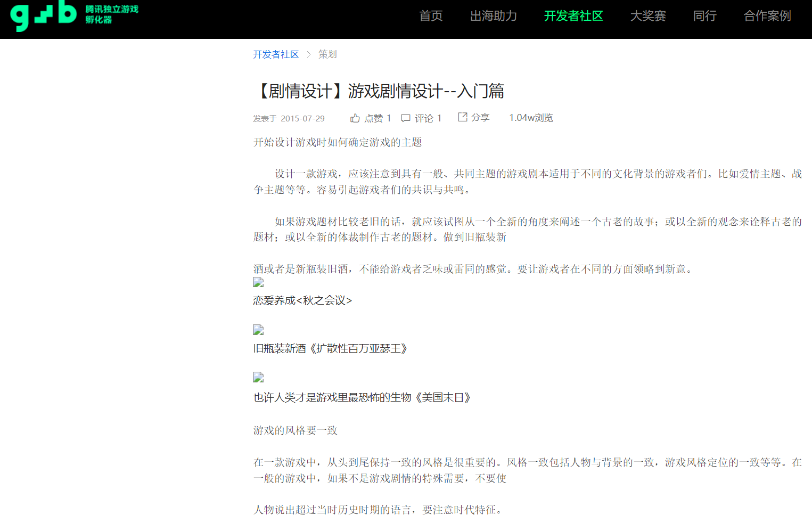Click subheading 游戏的风格要一致
The image size is (812, 531).
pyautogui.click(x=295, y=430)
